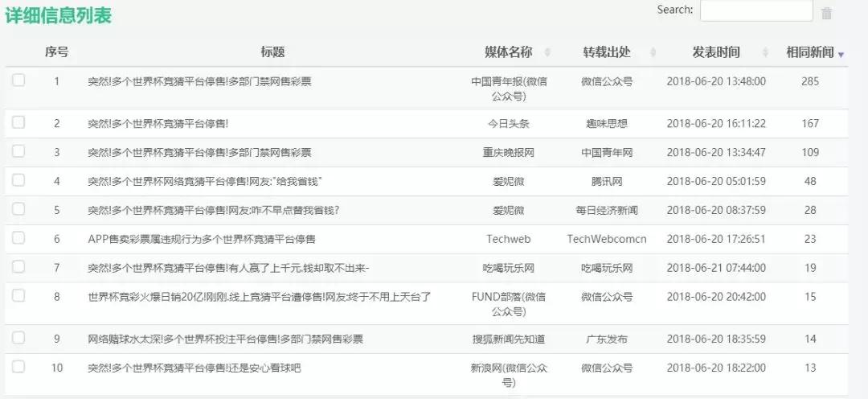Click same-news count 167
The image size is (868, 399).
(810, 124)
